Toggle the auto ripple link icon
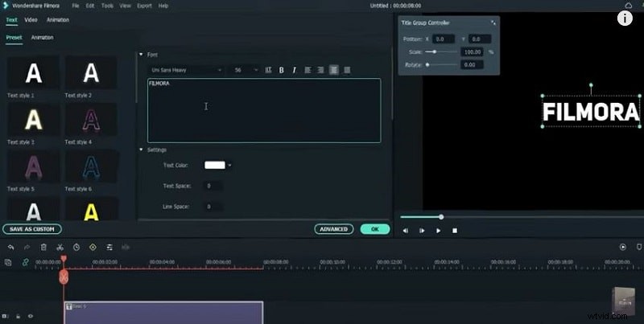 [x=26, y=262]
